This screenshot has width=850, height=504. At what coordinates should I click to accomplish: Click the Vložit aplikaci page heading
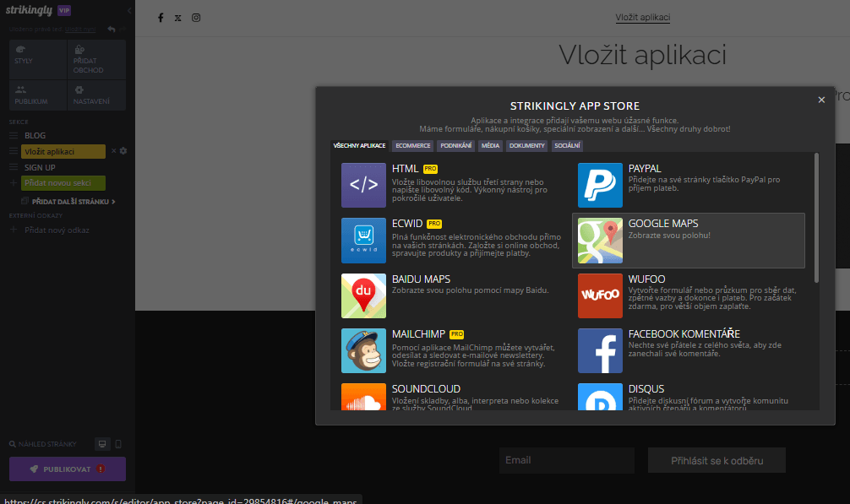click(x=642, y=55)
